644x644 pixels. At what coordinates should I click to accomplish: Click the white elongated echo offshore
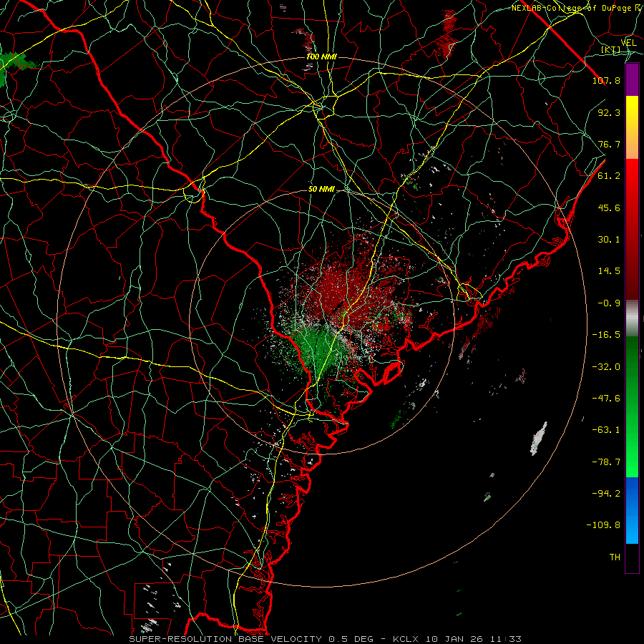coord(539,439)
